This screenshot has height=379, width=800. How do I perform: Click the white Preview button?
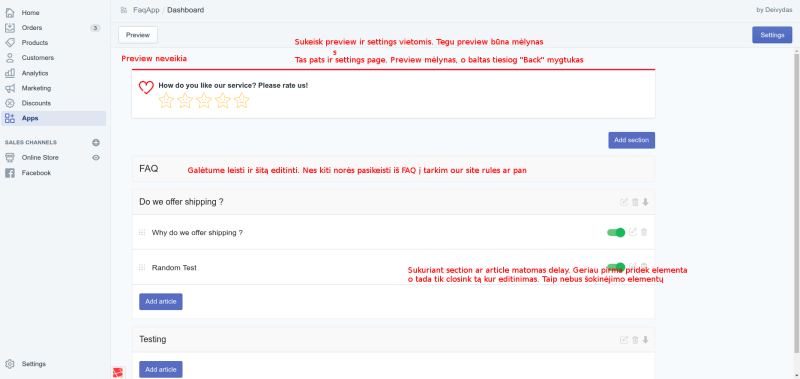point(138,35)
